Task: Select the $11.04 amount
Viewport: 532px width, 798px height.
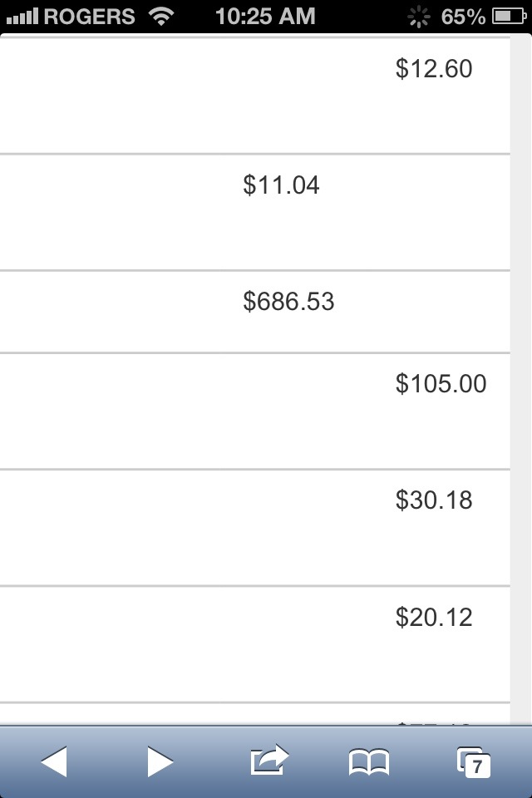Action: (x=281, y=185)
